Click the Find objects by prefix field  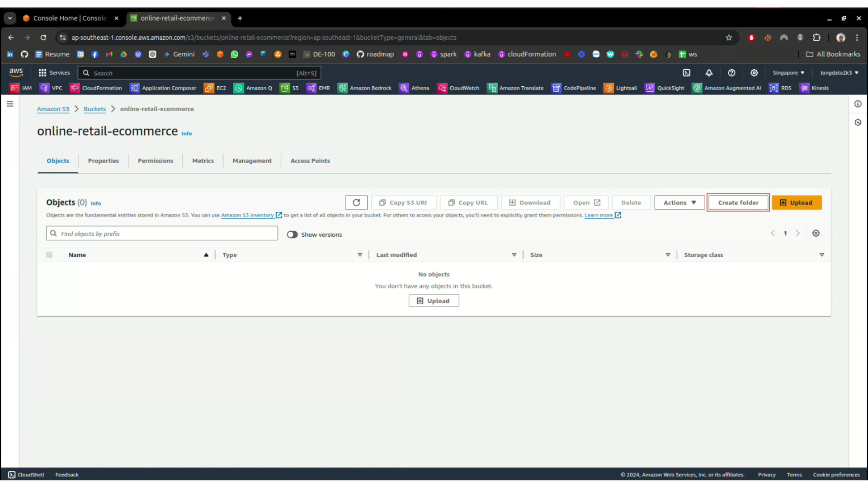point(162,234)
